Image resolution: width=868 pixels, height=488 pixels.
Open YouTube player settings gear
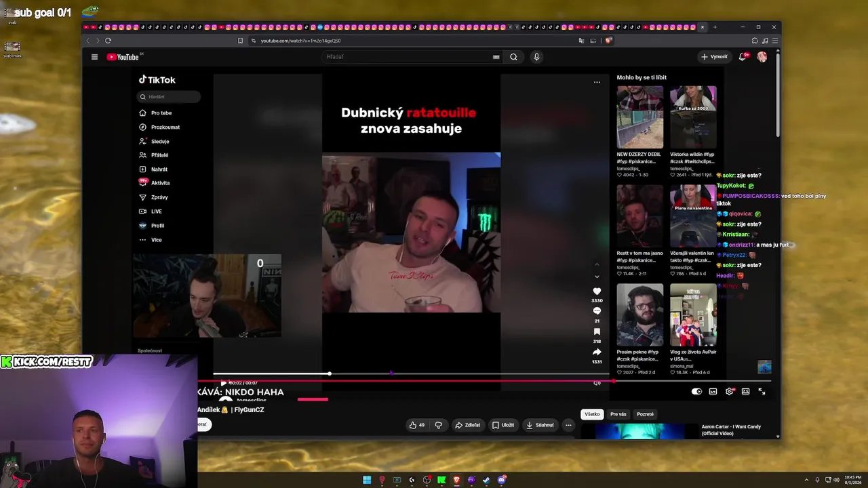(x=729, y=391)
